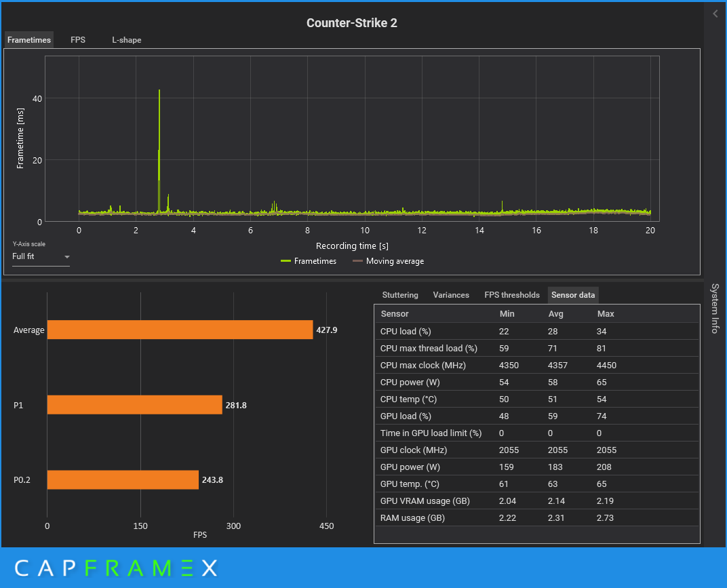Screen dimensions: 727x588
Task: Select the Sensor data tab
Action: (573, 295)
